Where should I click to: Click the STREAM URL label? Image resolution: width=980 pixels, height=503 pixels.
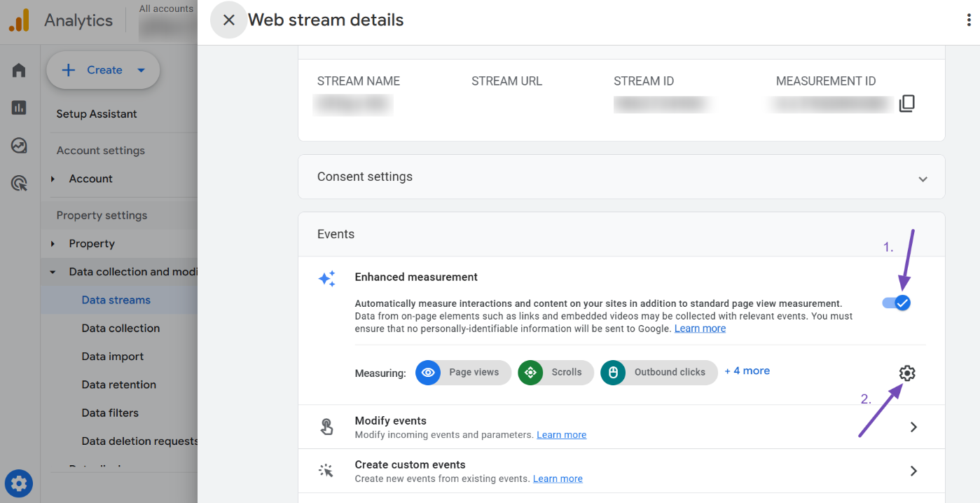click(507, 81)
